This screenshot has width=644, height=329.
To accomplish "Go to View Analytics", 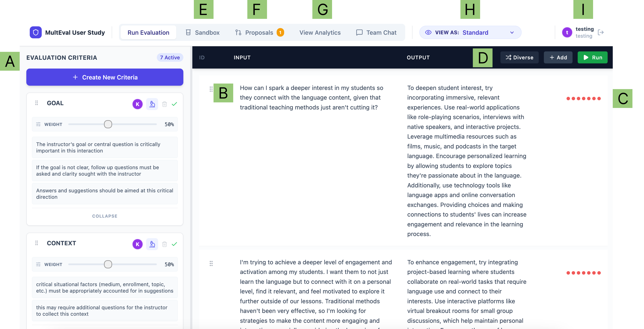I will pos(320,33).
